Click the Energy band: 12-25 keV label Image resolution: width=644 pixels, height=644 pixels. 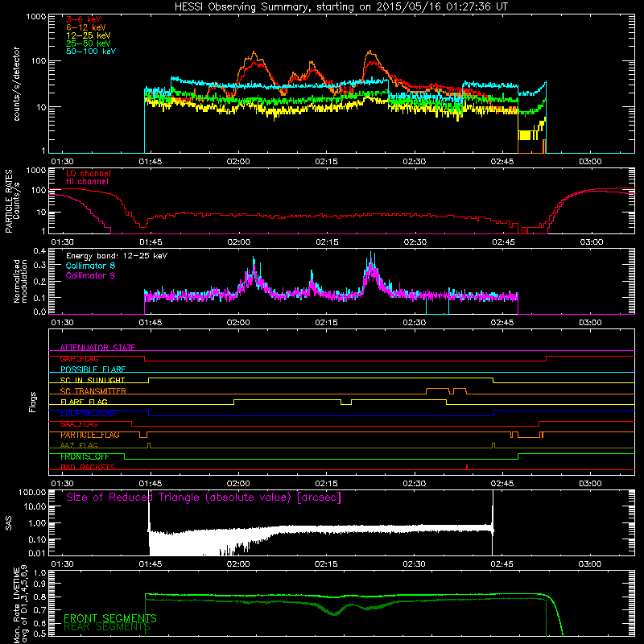click(117, 256)
